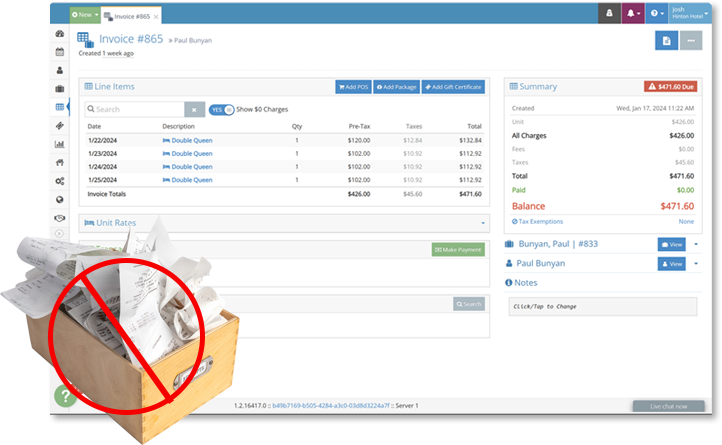Click the Tax Exemptions link

pyautogui.click(x=537, y=222)
